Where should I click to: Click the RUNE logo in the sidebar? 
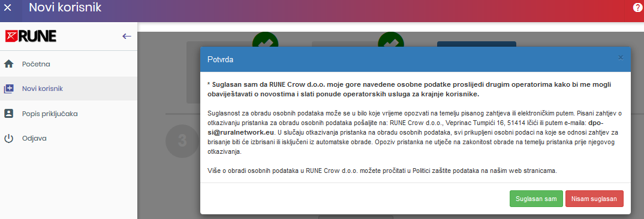(31, 36)
